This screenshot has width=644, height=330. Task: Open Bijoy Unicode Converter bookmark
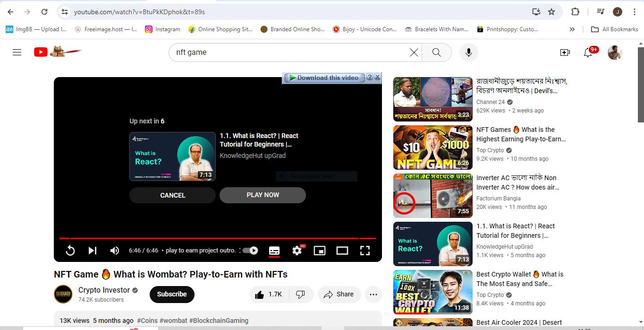[x=364, y=29]
